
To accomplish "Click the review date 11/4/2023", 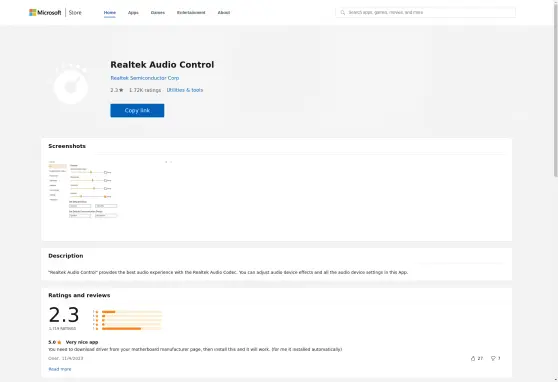I will (x=72, y=359).
